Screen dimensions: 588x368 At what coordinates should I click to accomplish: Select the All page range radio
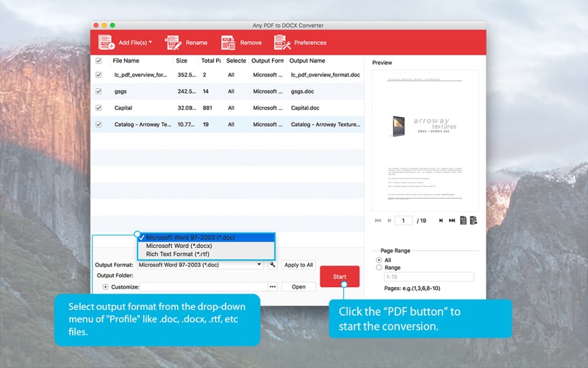379,260
